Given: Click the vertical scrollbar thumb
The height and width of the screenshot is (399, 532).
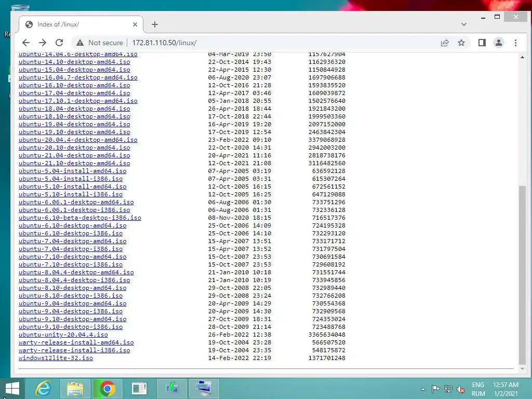Looking at the screenshot, I should (x=522, y=275).
